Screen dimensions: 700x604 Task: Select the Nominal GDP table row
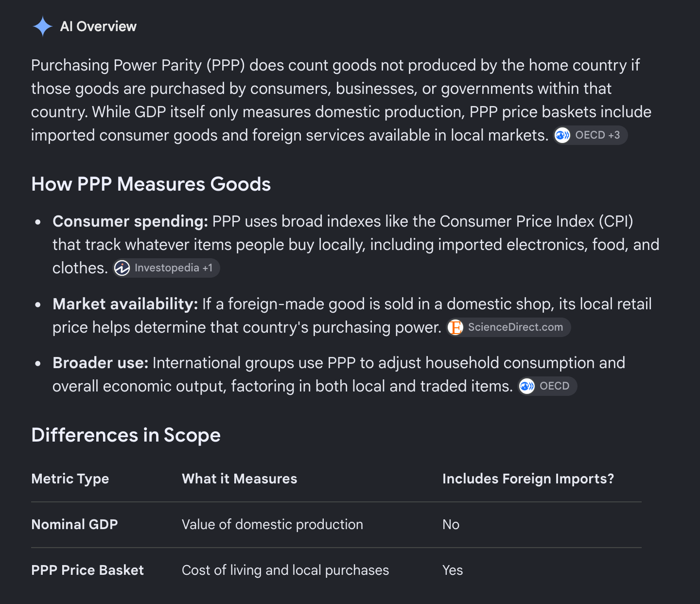(336, 525)
